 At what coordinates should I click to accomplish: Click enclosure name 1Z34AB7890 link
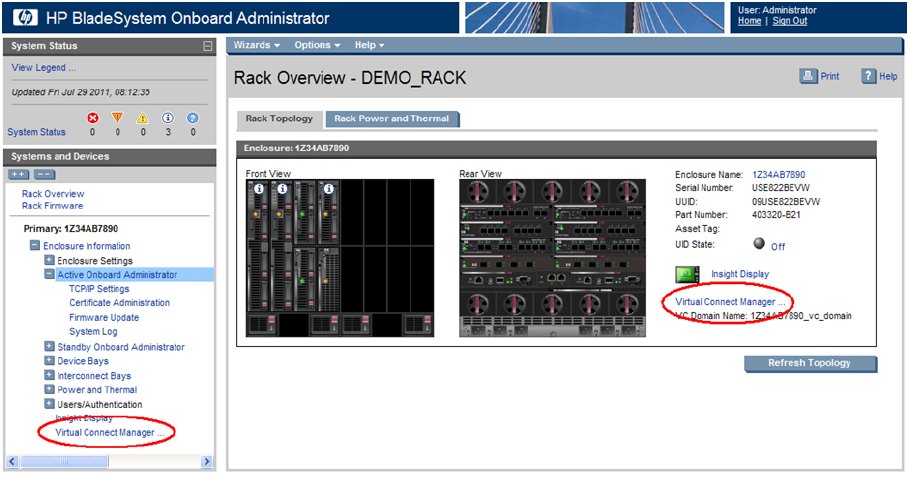779,174
